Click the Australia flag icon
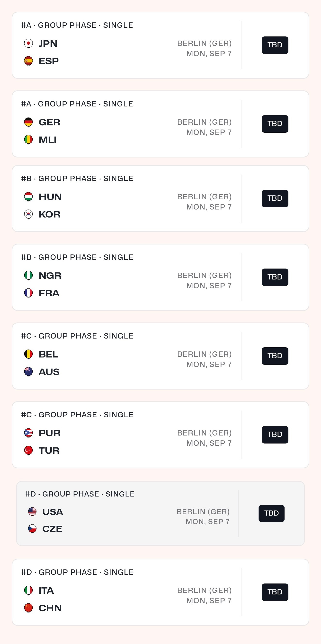Screen dimensions: 321x644 [28, 372]
